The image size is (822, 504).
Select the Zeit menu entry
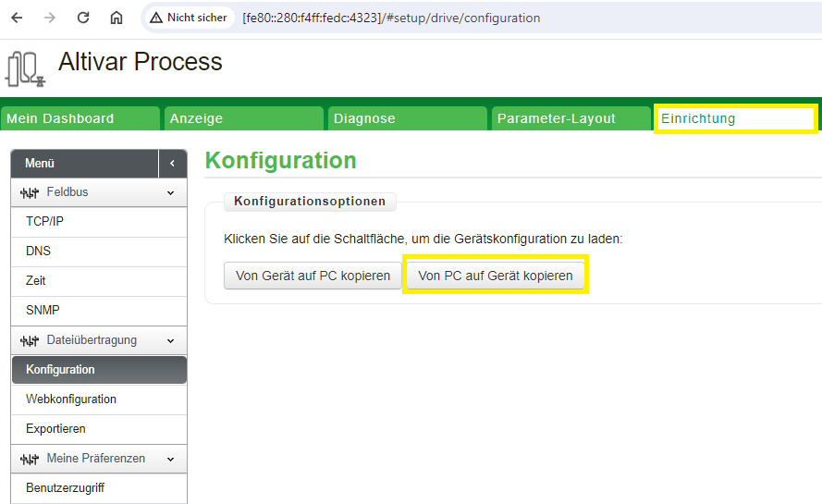click(99, 281)
